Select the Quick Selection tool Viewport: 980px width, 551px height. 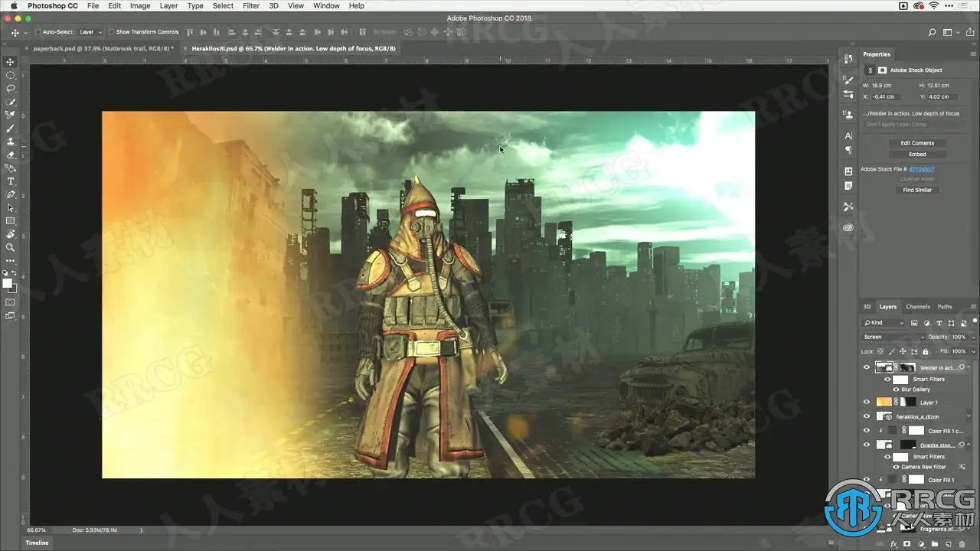pyautogui.click(x=11, y=102)
